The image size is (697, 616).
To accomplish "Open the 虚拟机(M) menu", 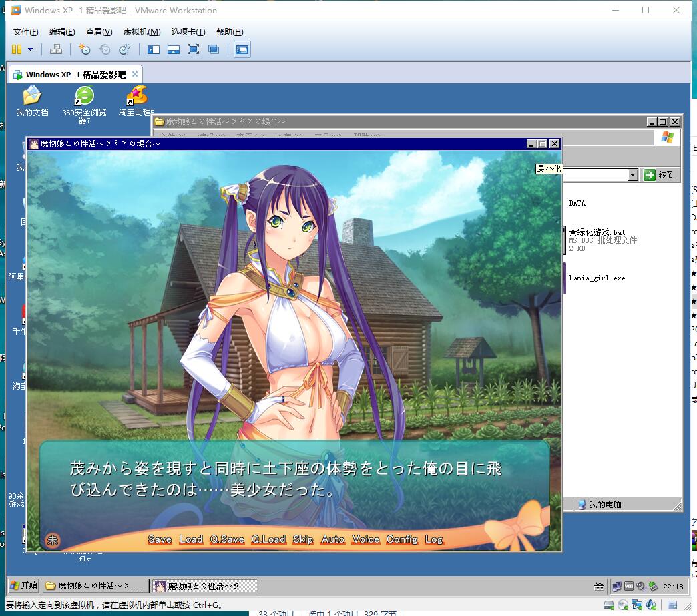I will [x=142, y=32].
